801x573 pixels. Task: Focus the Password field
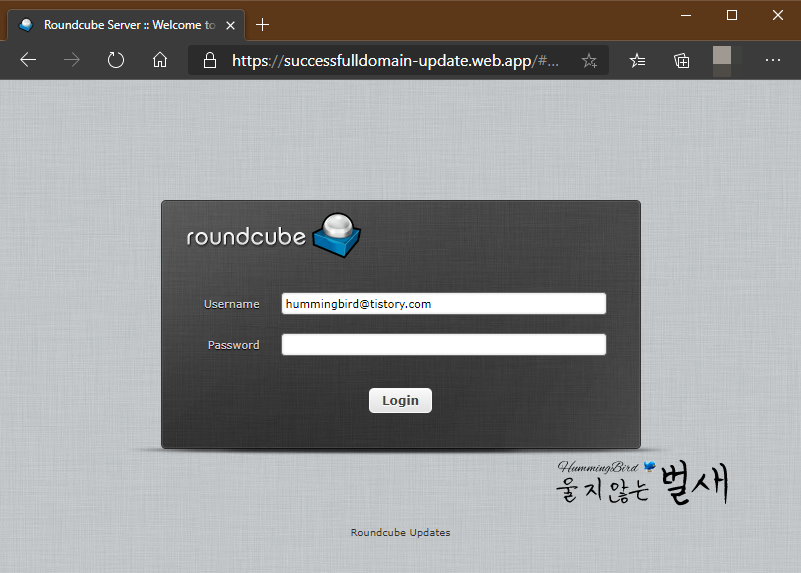click(x=443, y=345)
